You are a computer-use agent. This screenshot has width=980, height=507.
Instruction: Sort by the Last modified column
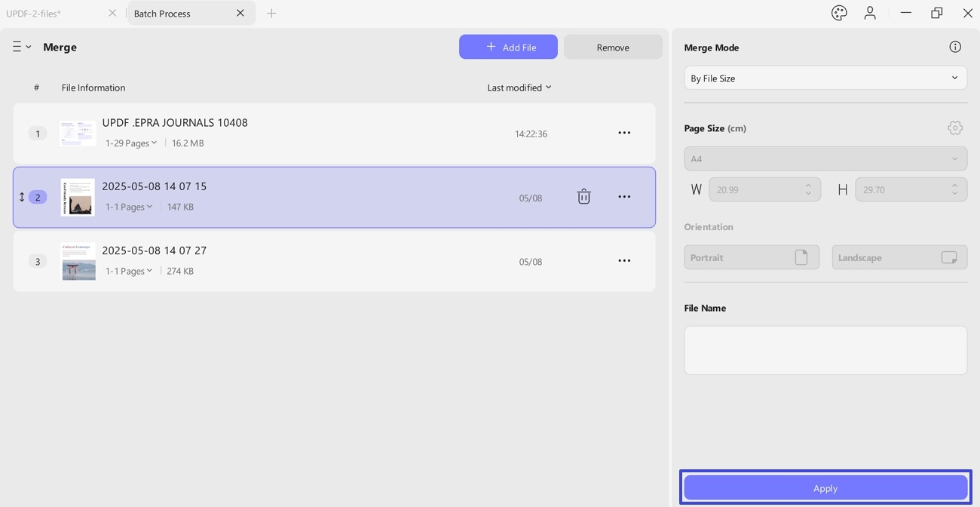(519, 88)
